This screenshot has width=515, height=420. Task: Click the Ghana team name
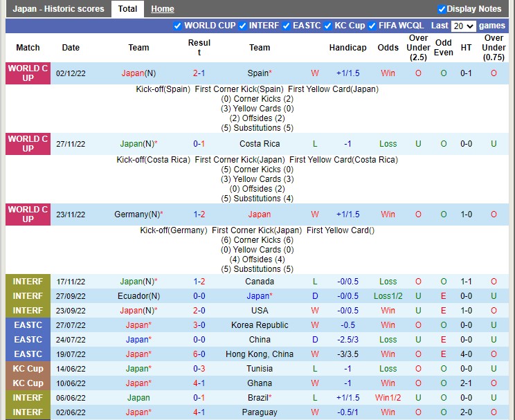[x=260, y=383]
